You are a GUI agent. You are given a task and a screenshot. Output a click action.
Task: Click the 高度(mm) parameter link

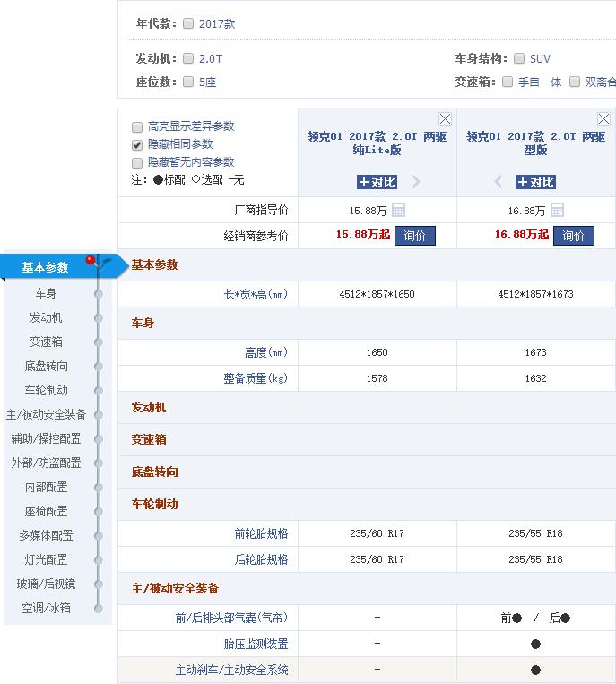click(x=266, y=352)
